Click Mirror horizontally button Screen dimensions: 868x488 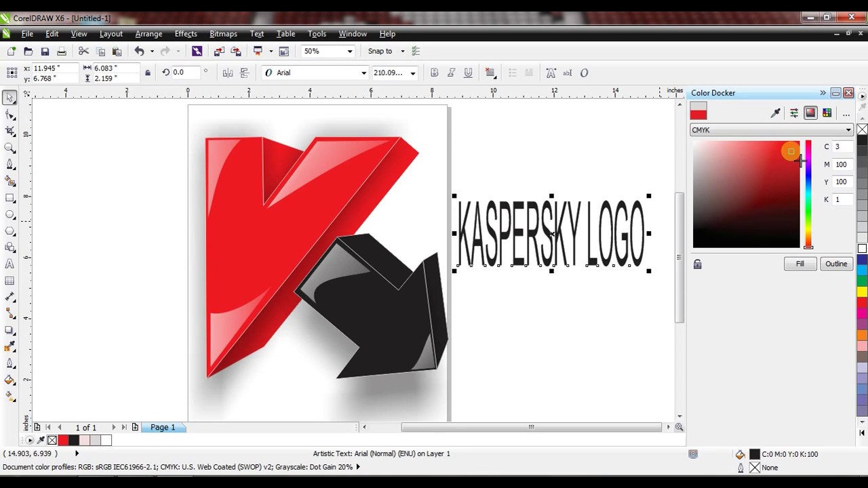pyautogui.click(x=228, y=73)
